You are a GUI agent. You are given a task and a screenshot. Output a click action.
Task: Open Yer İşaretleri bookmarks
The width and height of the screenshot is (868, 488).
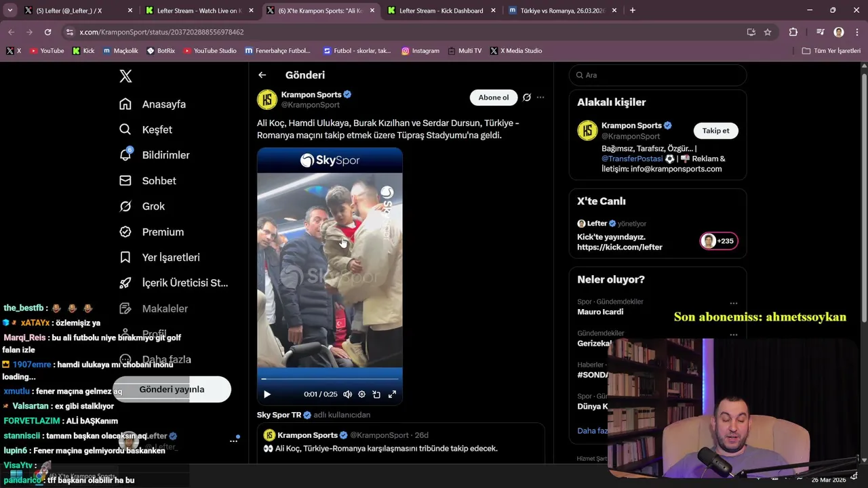click(159, 258)
